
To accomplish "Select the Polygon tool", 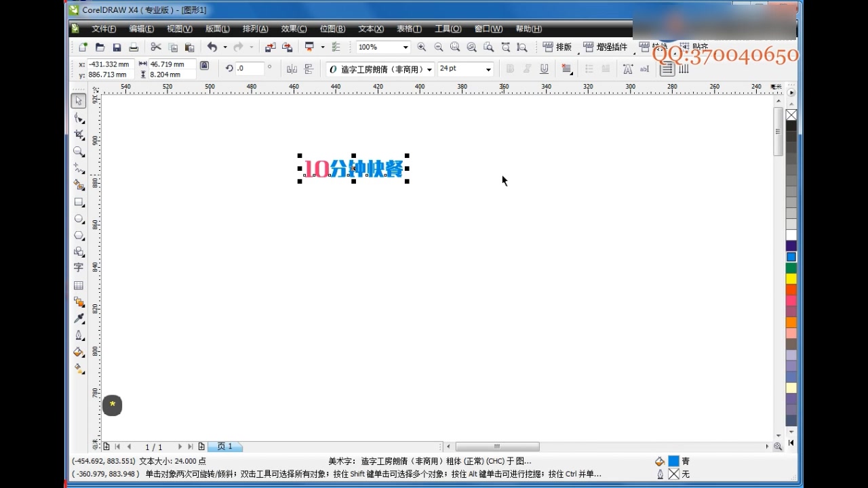I will tap(79, 235).
